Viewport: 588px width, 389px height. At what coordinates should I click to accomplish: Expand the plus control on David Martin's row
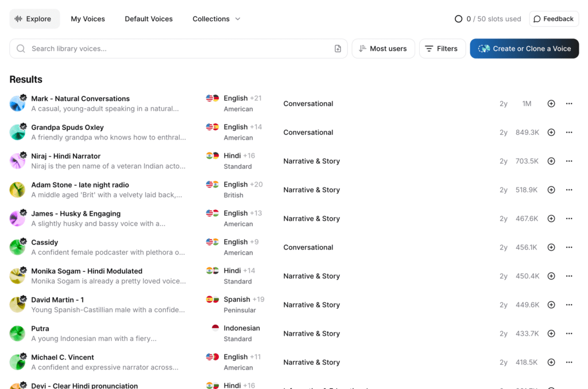[551, 305]
